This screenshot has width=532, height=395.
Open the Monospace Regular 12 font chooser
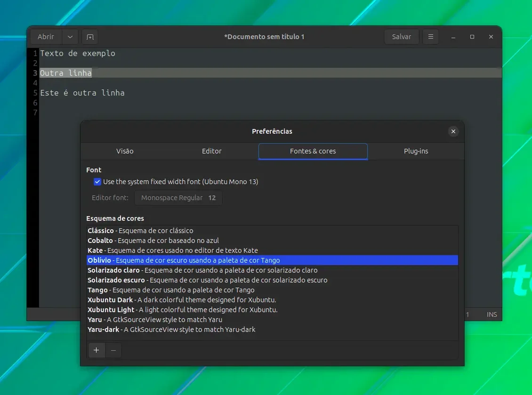coord(178,198)
